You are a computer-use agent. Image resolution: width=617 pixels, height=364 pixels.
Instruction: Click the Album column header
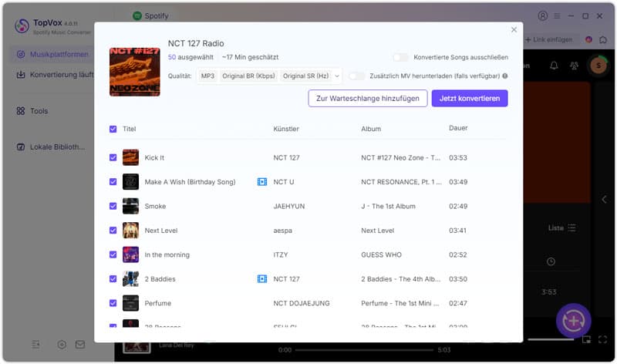point(371,129)
